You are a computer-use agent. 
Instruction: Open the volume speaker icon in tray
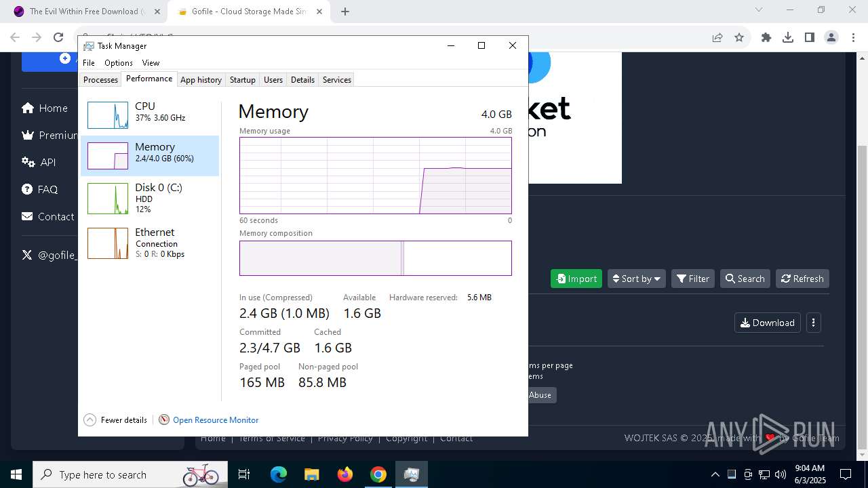[780, 474]
